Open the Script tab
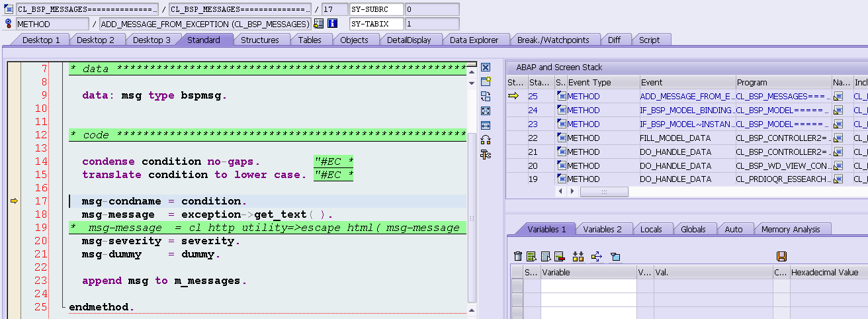 point(649,40)
